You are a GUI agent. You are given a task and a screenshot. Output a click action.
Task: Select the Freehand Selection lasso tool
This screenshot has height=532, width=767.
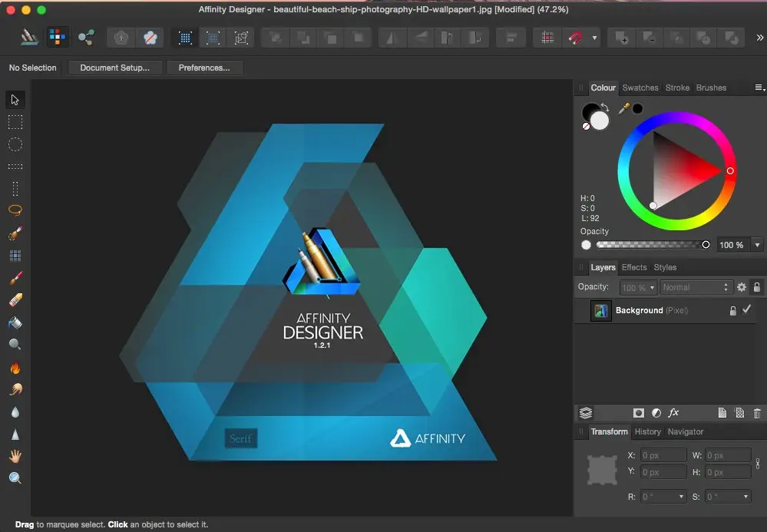click(x=15, y=210)
